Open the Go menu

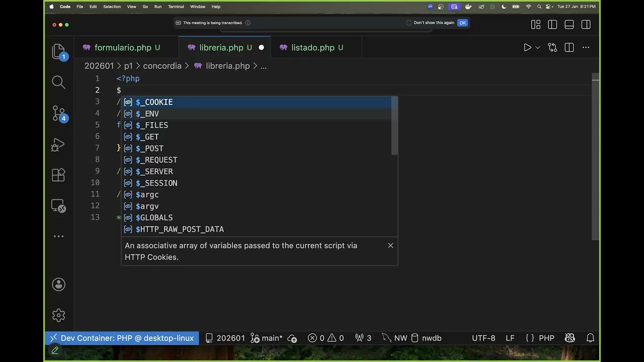pos(145,7)
